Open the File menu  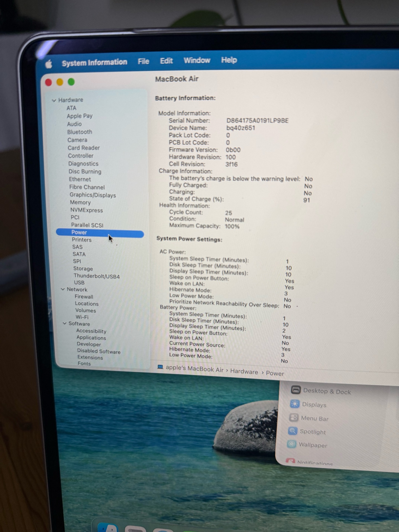pos(144,61)
